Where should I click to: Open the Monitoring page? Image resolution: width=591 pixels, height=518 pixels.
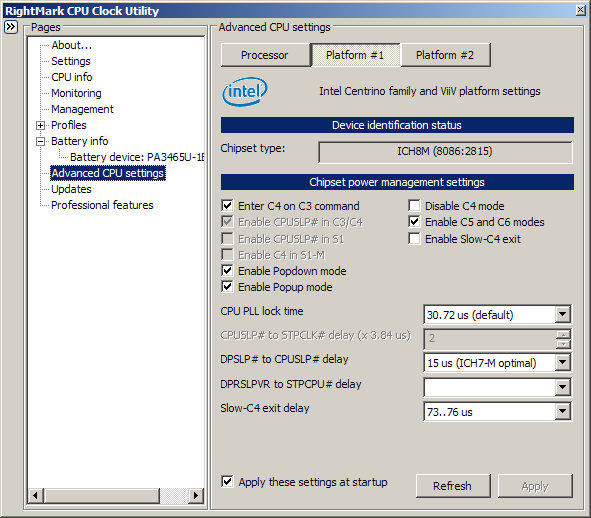coord(76,93)
